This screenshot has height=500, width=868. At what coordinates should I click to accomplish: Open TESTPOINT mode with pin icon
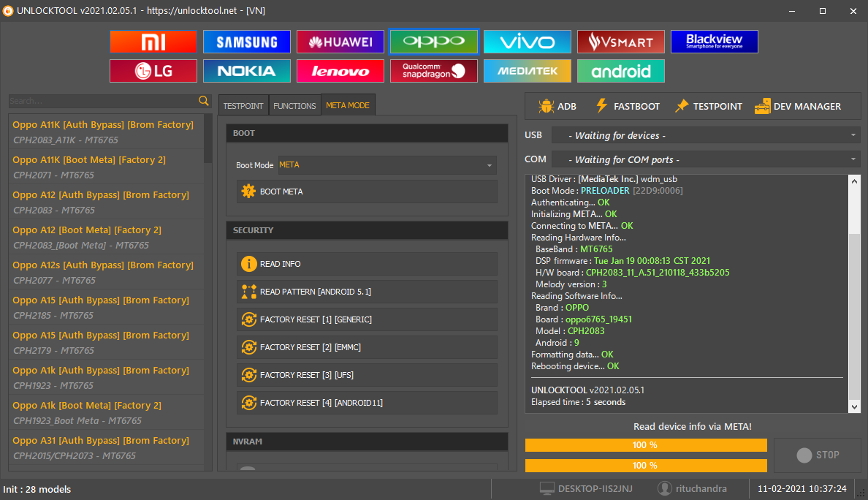click(x=709, y=106)
